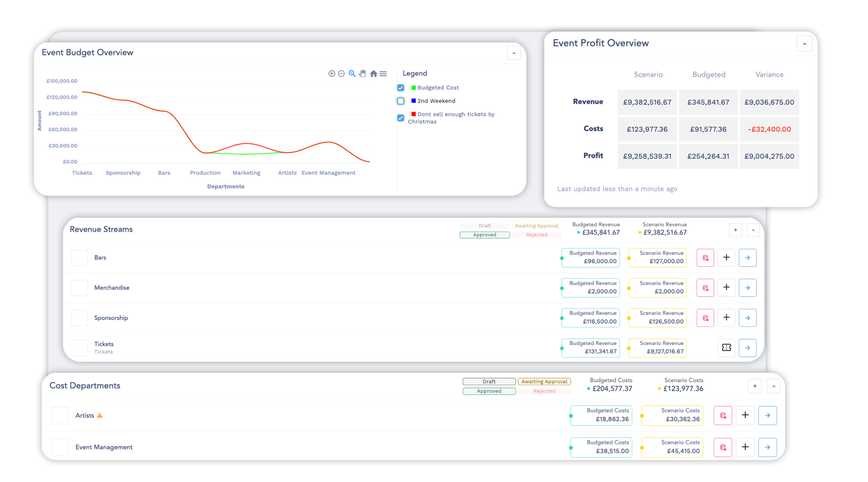The width and height of the screenshot is (868, 482).
Task: Collapse the Cost Departments panel
Action: pyautogui.click(x=773, y=386)
